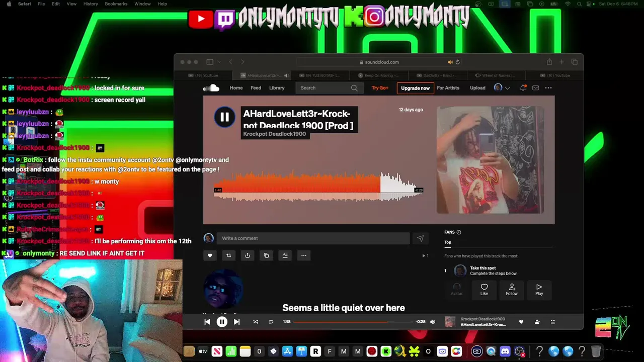Open the artist's round profile picture
The image size is (644, 362).
click(x=224, y=289)
